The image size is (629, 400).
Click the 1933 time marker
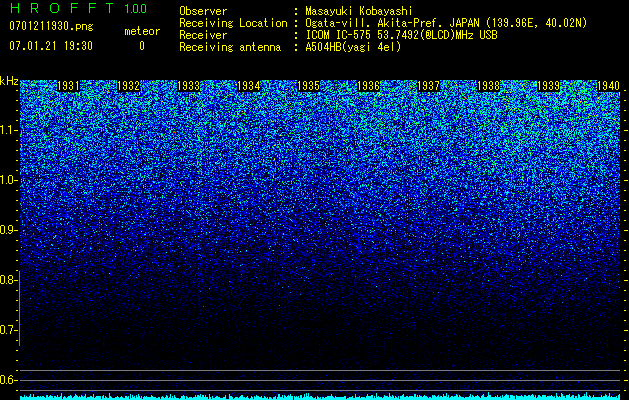[189, 86]
